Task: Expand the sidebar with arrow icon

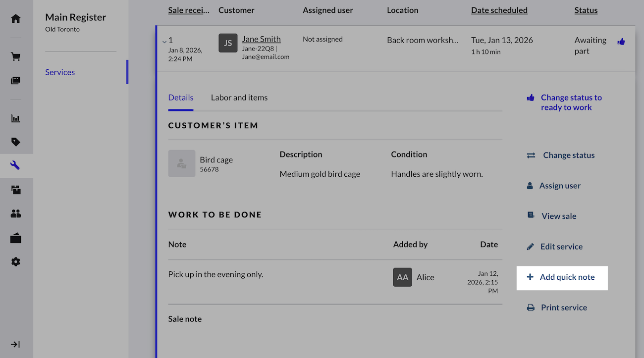Action: coord(16,345)
